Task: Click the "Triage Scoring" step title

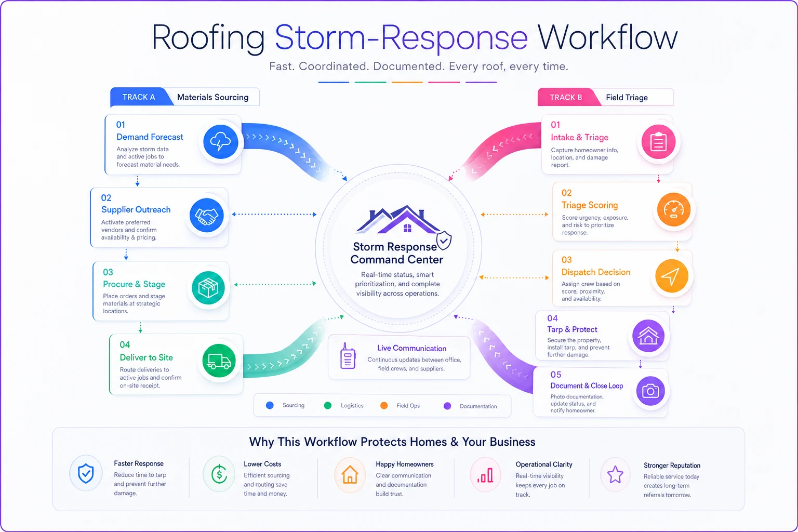Action: coord(590,205)
